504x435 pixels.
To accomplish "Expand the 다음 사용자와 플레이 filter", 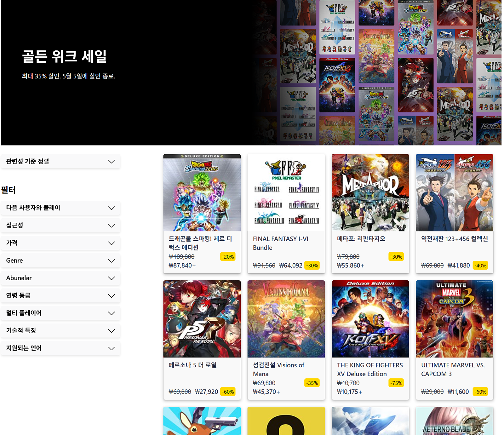I will (60, 208).
